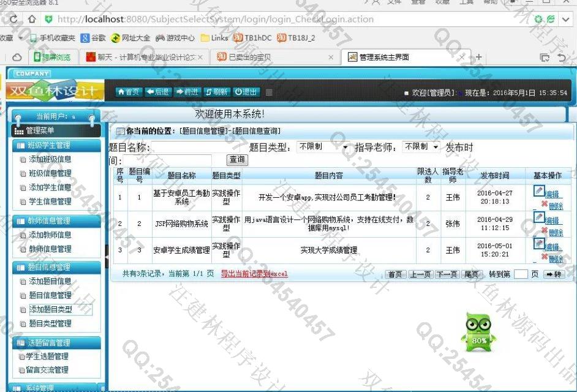This screenshot has height=392, width=577.
Task: Click the 前进 forward button
Action: [x=187, y=92]
